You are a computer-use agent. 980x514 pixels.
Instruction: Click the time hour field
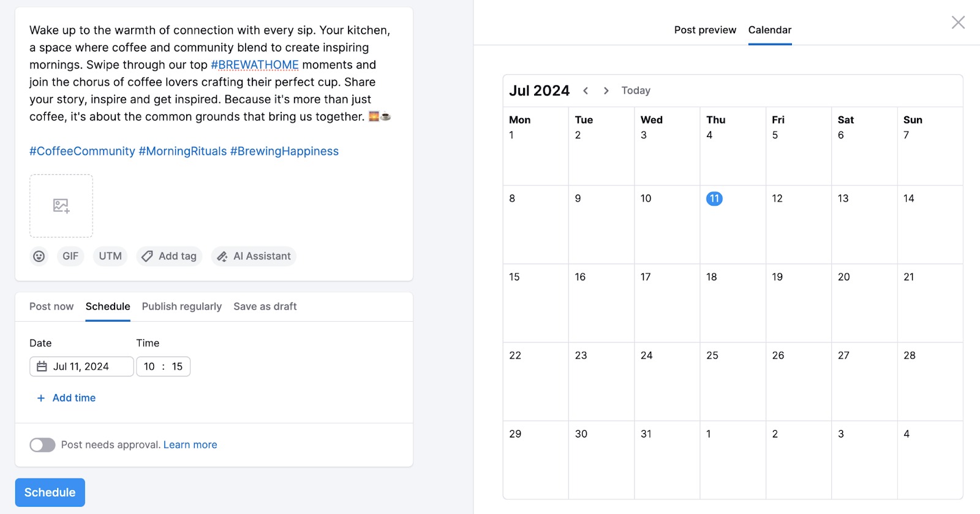pyautogui.click(x=149, y=367)
